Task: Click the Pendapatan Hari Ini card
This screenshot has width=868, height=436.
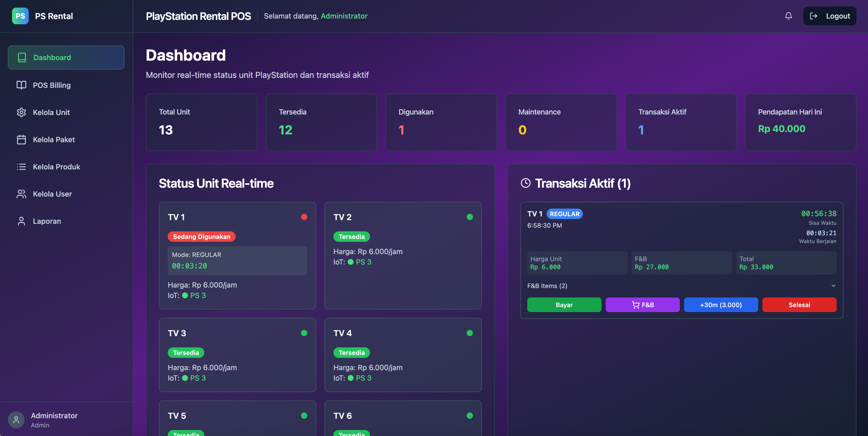Action: click(x=801, y=122)
